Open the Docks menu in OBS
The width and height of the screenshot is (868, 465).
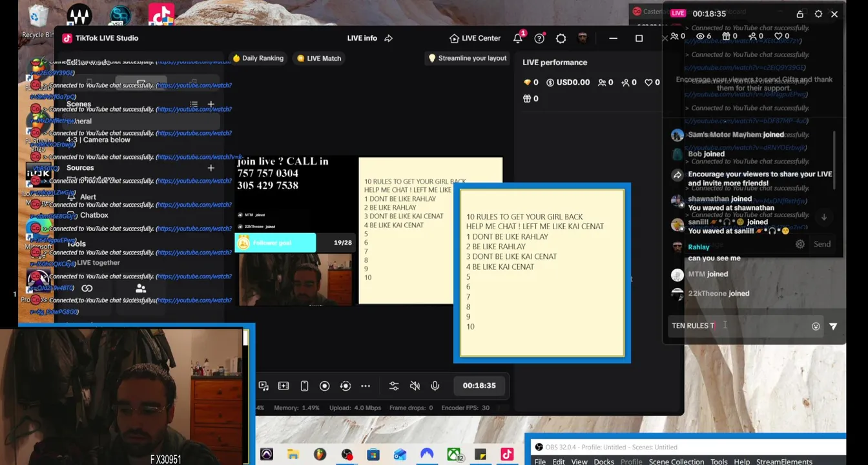click(x=604, y=461)
